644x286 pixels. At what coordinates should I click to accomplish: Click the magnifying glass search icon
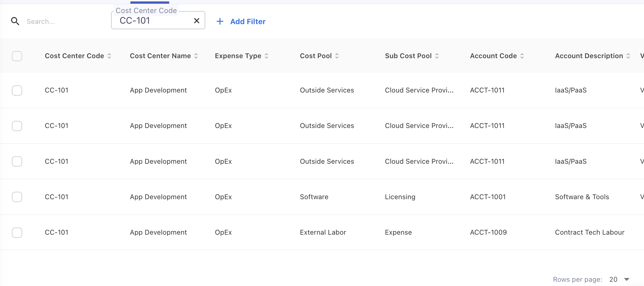point(15,21)
